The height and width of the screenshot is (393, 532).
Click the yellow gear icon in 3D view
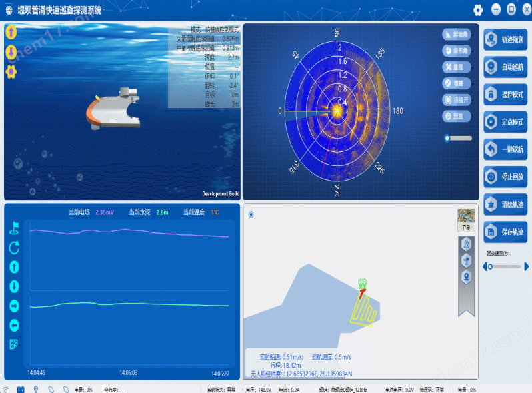(11, 71)
